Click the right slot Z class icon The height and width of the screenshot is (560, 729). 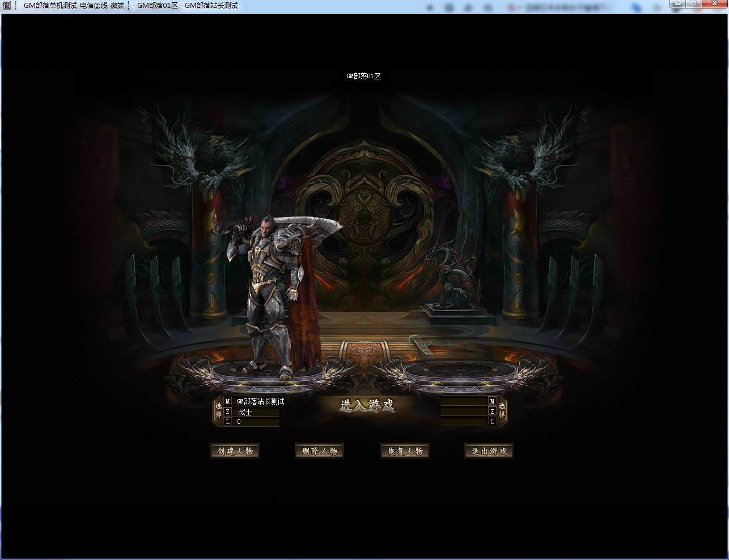492,411
